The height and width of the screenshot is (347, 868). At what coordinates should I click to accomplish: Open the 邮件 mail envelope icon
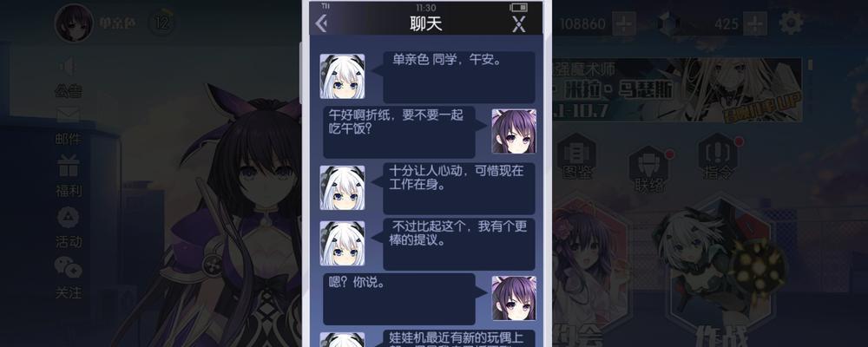click(68, 115)
